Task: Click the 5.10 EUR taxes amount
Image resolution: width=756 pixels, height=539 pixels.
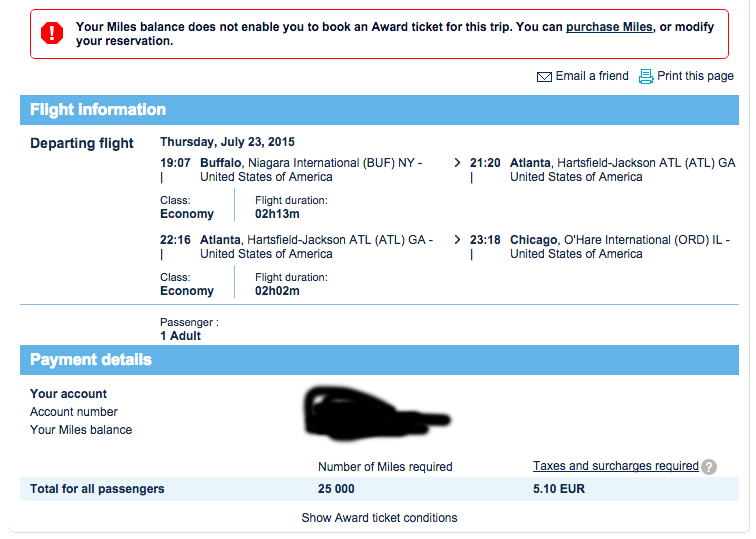Action: coord(559,489)
